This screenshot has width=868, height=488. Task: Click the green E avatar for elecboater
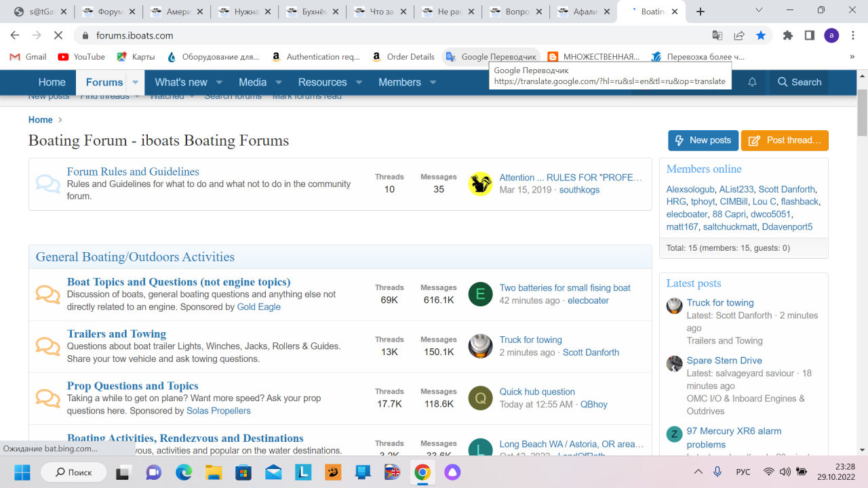point(480,294)
